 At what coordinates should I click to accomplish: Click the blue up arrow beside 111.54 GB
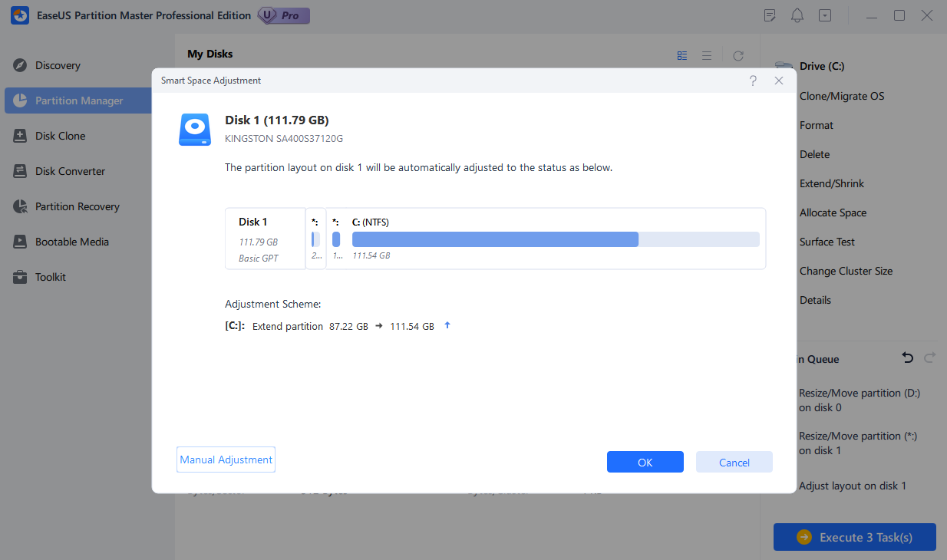(x=447, y=326)
